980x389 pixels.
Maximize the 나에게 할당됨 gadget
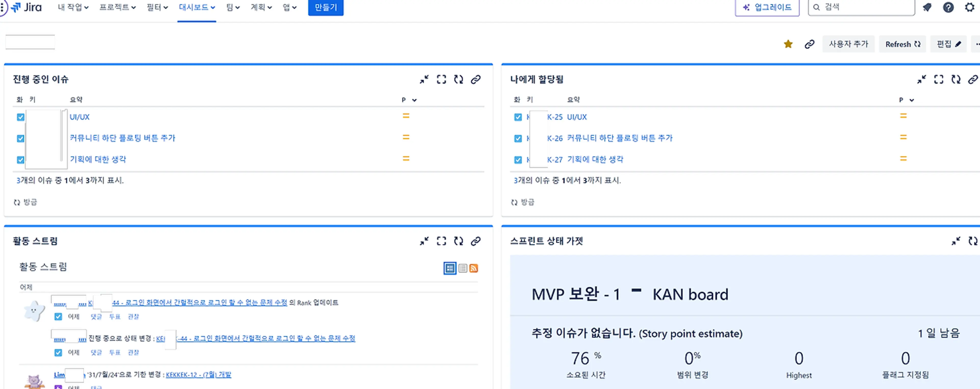click(939, 79)
